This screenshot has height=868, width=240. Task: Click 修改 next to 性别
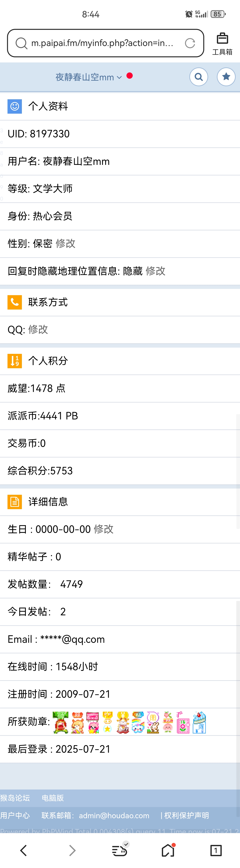[65, 244]
